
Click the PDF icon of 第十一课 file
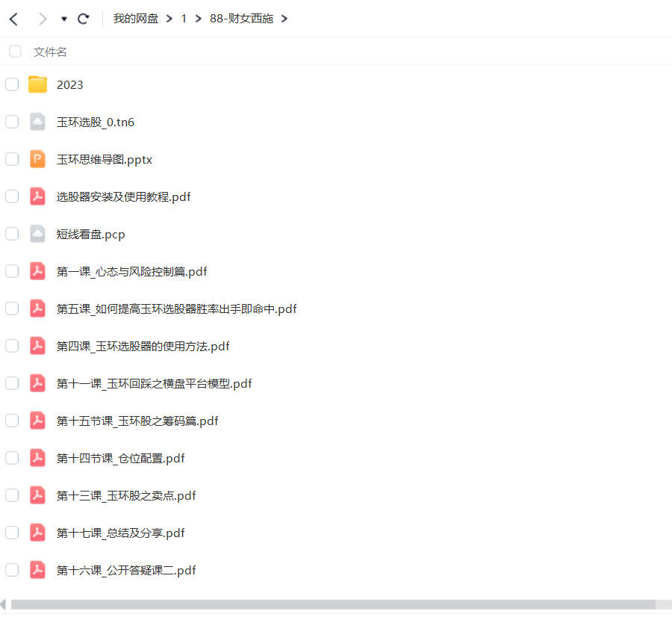[x=38, y=383]
